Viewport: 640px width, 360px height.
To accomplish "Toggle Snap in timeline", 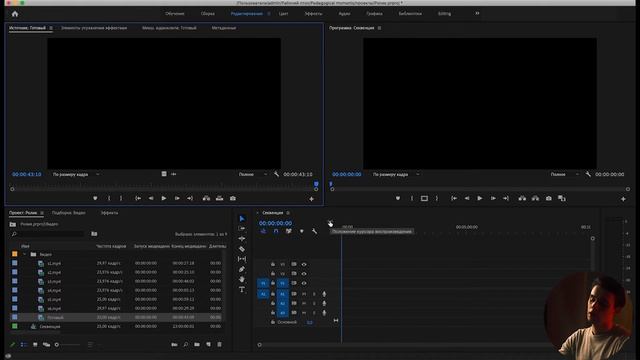I will [x=276, y=231].
